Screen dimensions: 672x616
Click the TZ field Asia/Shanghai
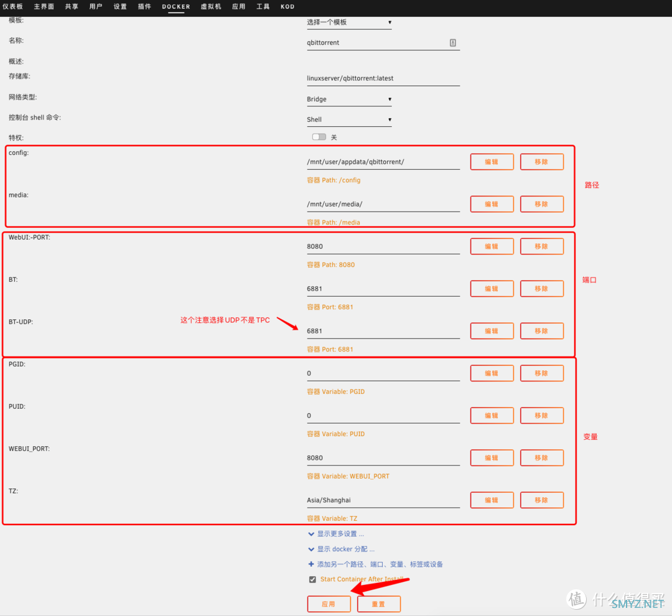(x=383, y=500)
